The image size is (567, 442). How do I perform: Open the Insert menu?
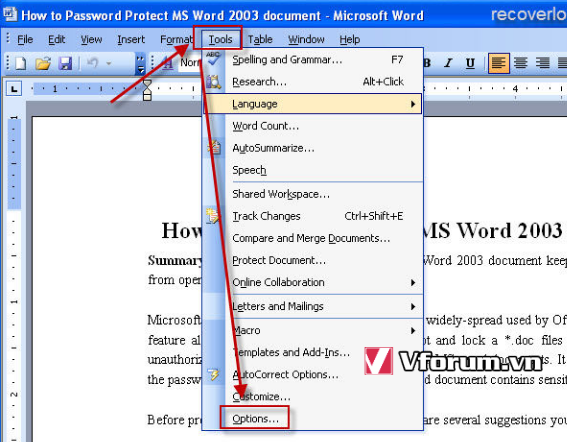tap(131, 39)
